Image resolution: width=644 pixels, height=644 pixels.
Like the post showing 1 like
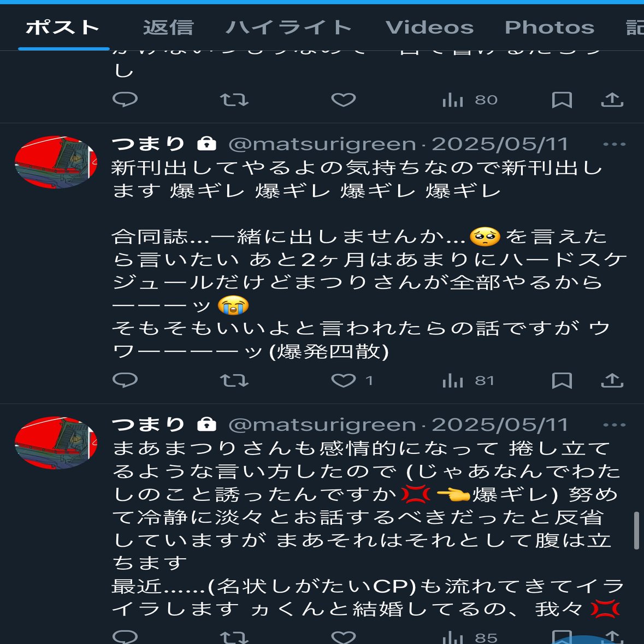[x=352, y=380]
